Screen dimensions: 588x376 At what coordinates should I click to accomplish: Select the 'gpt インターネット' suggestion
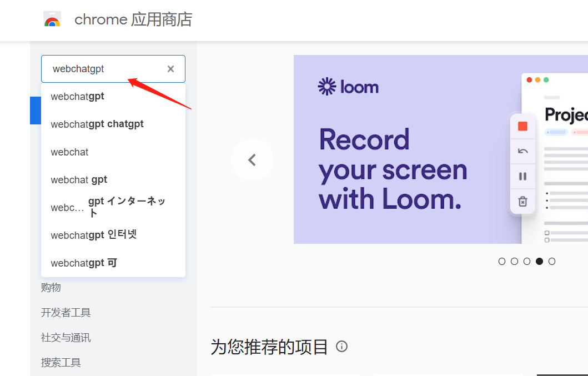pyautogui.click(x=113, y=208)
